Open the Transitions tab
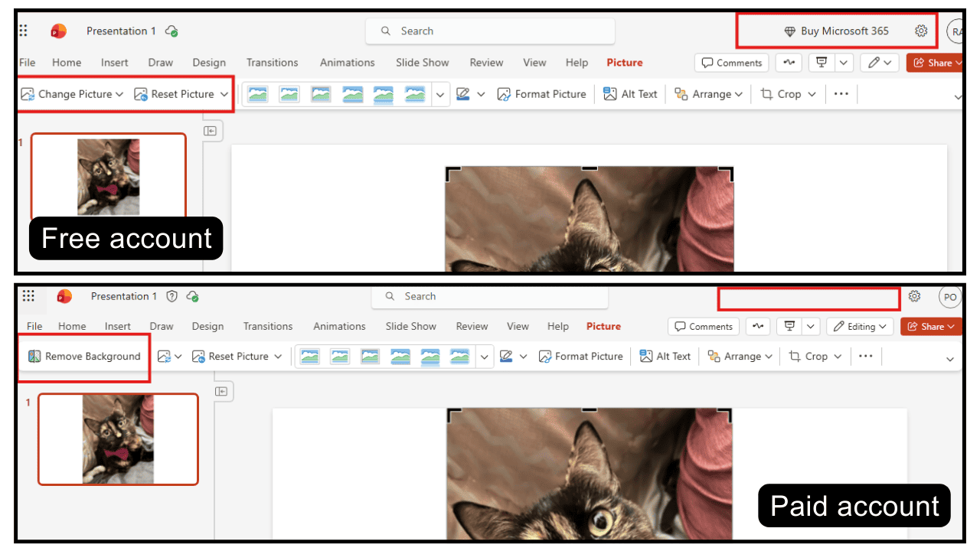Screen dimensions: 980x551 coord(272,62)
